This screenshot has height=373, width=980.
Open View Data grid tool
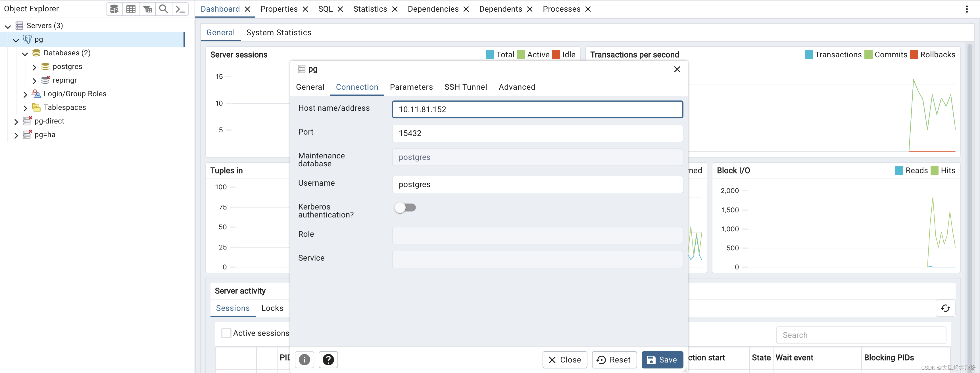(131, 9)
